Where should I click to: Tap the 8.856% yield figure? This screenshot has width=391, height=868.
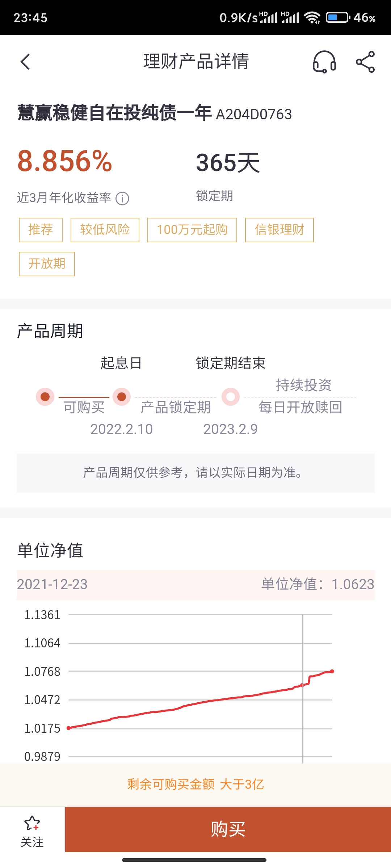(x=65, y=161)
